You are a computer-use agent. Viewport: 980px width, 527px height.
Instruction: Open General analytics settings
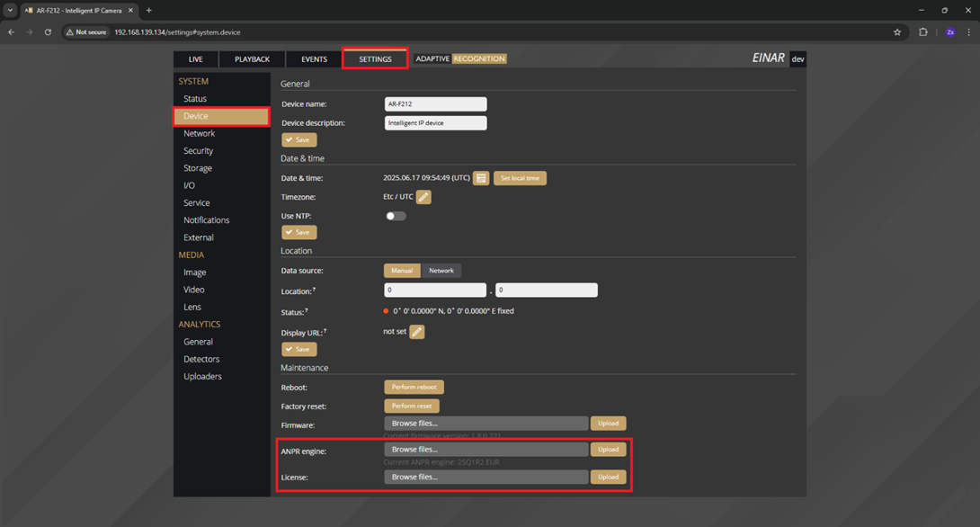tap(198, 342)
